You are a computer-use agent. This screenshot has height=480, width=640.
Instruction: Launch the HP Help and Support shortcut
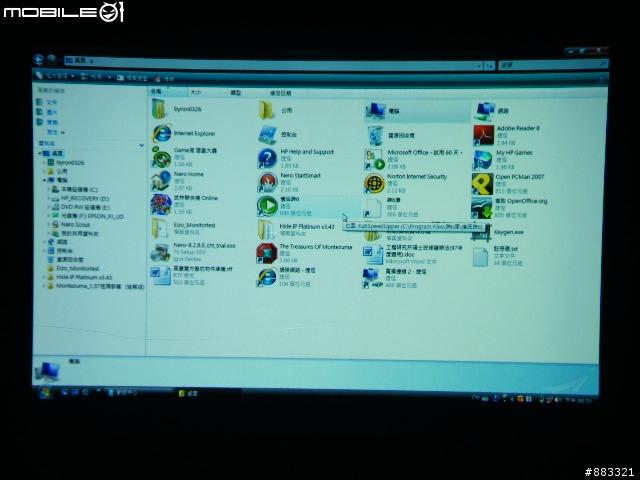tap(296, 158)
